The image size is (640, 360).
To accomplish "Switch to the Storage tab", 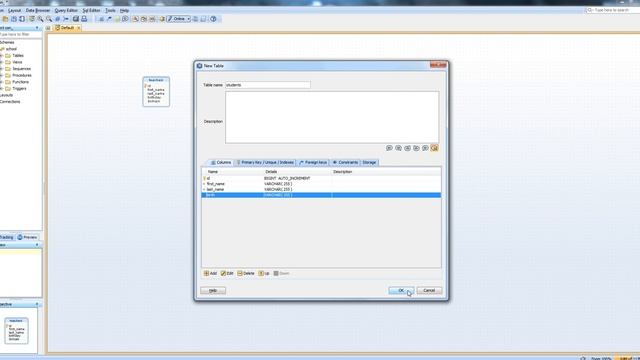I will coord(369,162).
